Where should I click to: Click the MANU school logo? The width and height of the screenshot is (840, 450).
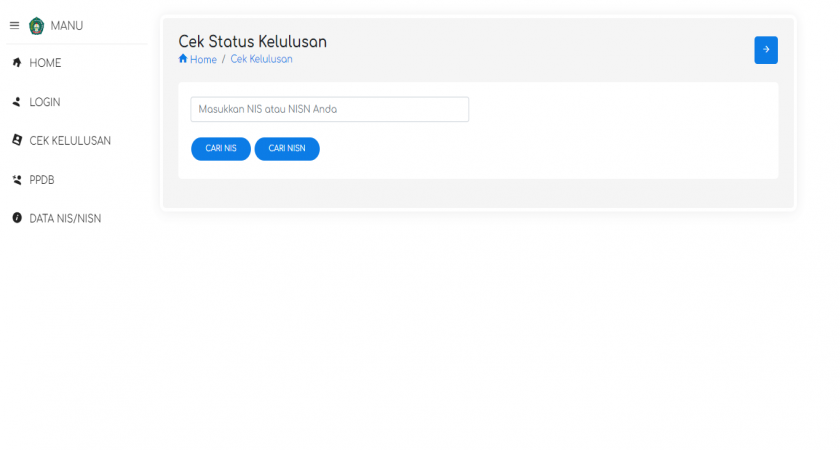(36, 26)
